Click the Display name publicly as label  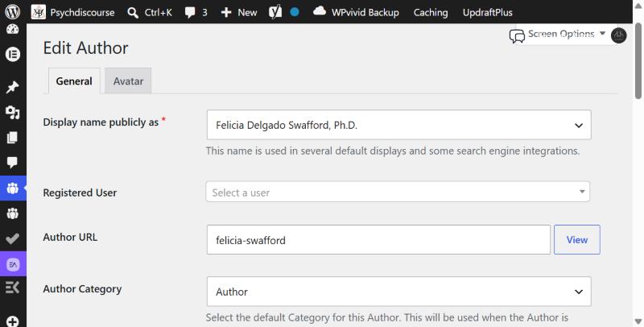(x=101, y=122)
